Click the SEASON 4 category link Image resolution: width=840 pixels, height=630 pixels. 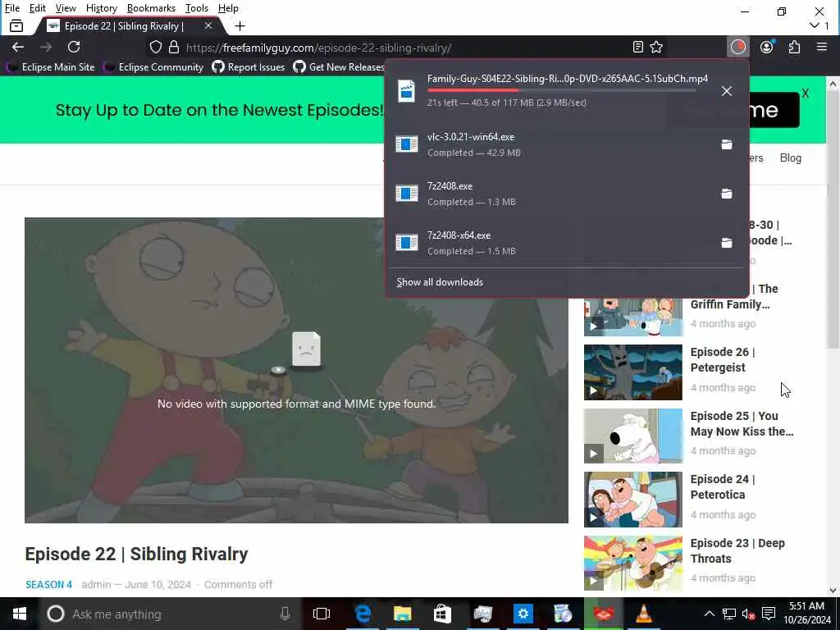point(48,584)
